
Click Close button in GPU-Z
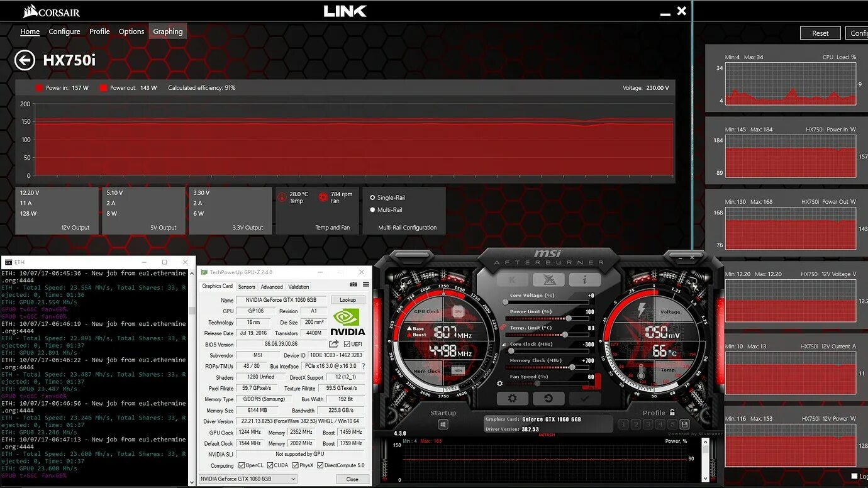point(352,479)
